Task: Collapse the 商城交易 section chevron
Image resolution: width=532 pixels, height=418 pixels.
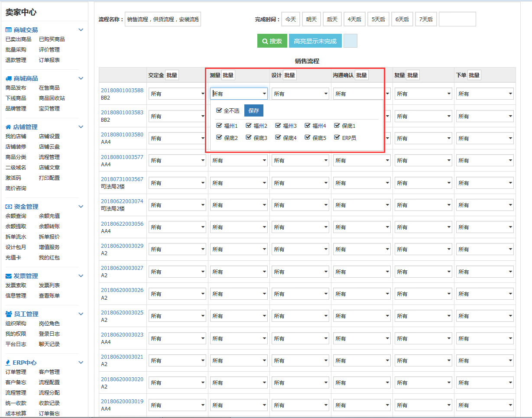Action: click(x=81, y=30)
